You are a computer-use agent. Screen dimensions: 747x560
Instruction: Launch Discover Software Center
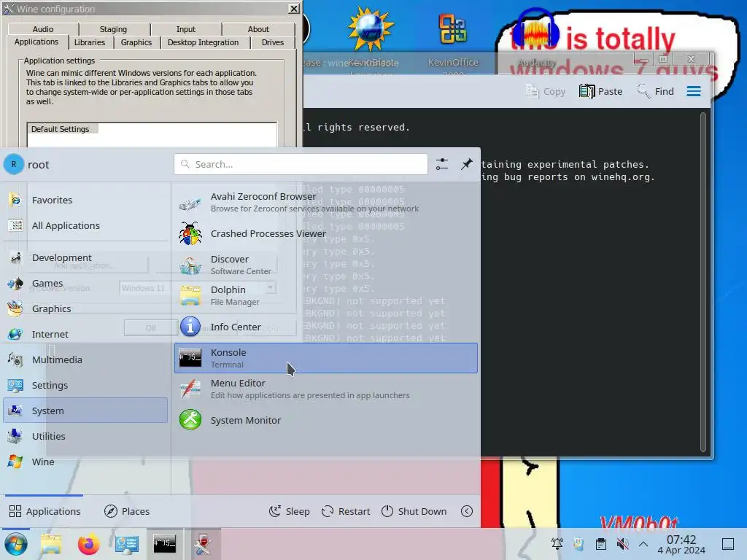click(x=326, y=265)
